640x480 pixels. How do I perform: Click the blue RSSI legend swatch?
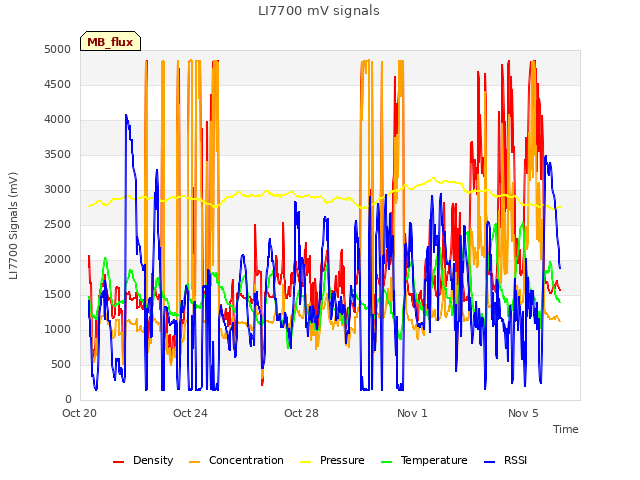[x=489, y=462]
